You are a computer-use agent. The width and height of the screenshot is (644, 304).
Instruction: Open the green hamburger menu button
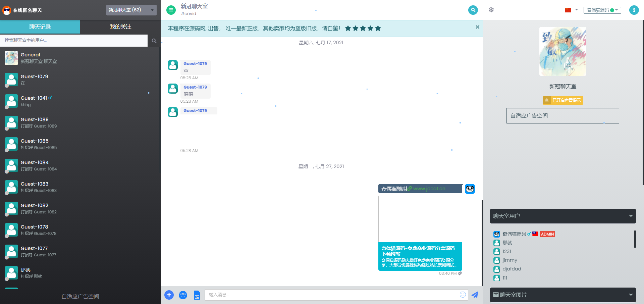point(171,10)
